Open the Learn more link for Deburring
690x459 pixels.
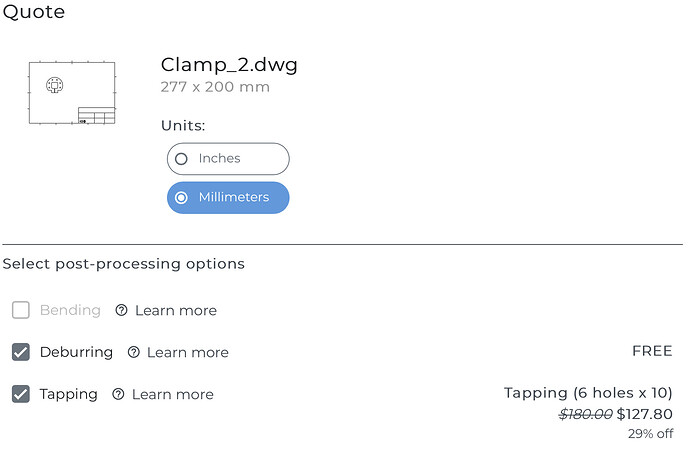[x=188, y=352]
